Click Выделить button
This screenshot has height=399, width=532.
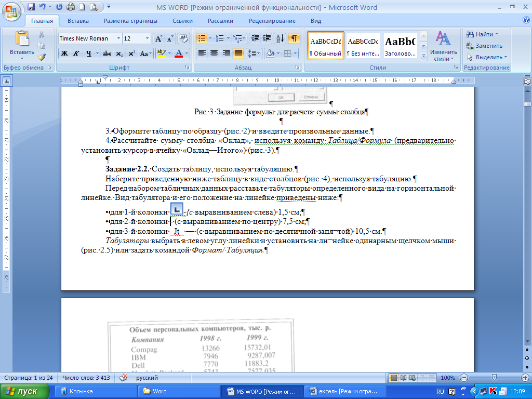[487, 57]
